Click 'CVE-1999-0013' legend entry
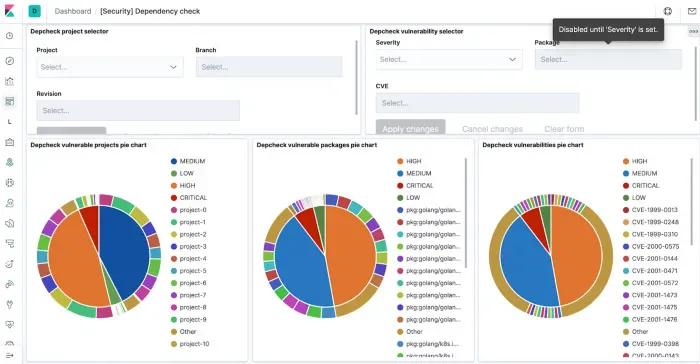The height and width of the screenshot is (364, 700). pyautogui.click(x=654, y=210)
